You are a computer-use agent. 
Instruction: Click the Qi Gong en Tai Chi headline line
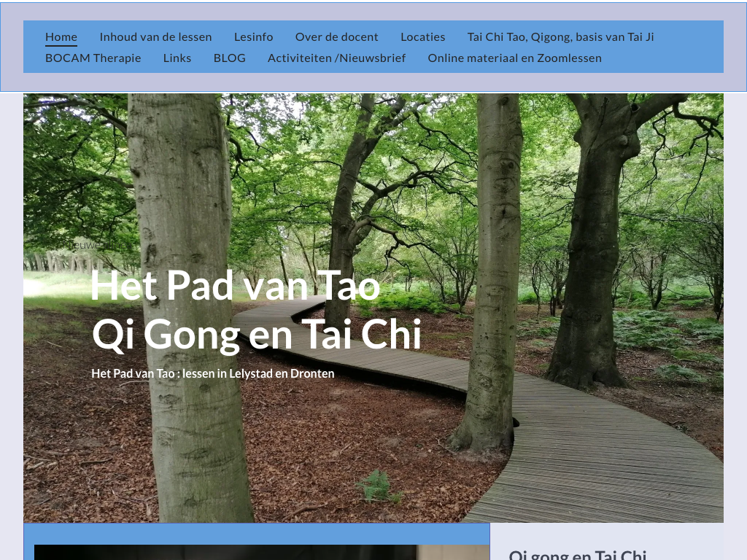click(257, 335)
